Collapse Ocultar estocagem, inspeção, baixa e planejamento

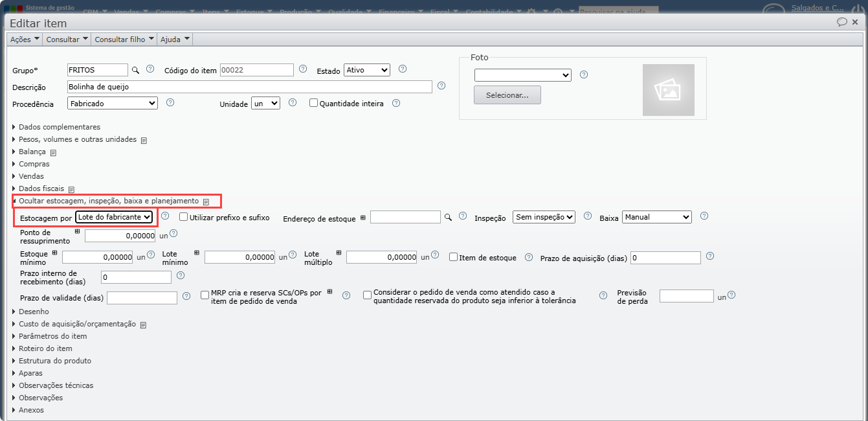pyautogui.click(x=109, y=201)
